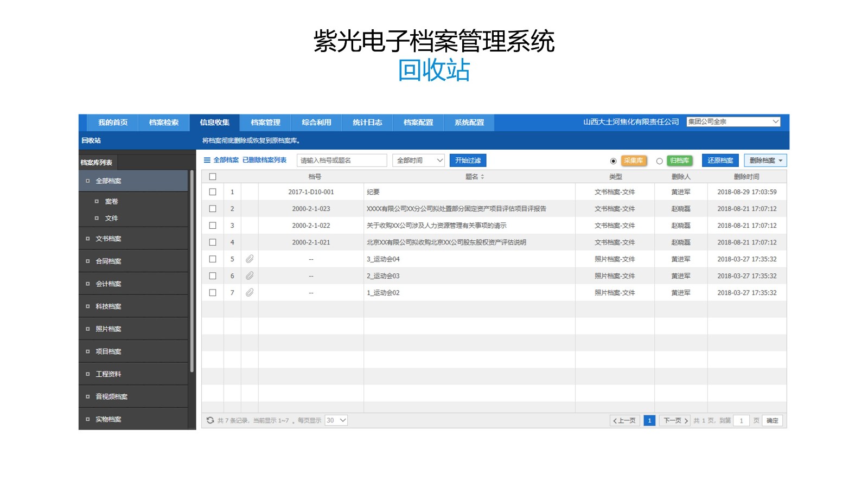Open the 系统配置 menu tab
Screen dimensions: 868x488
(x=469, y=123)
